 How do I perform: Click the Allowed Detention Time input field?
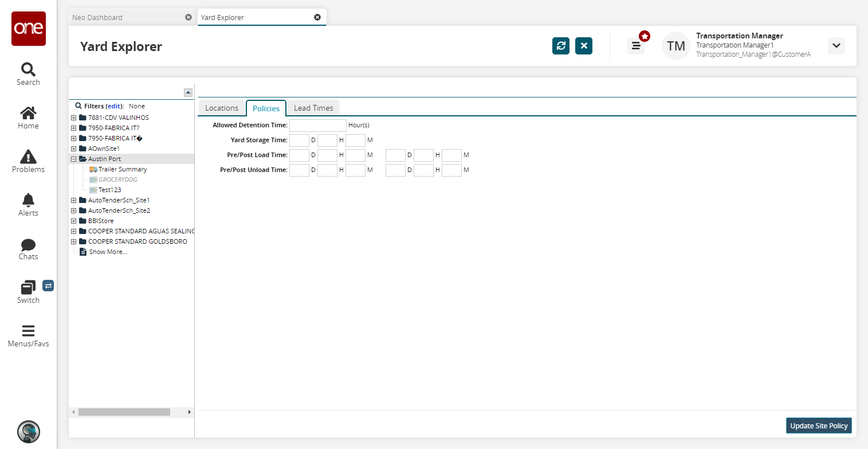tap(317, 125)
